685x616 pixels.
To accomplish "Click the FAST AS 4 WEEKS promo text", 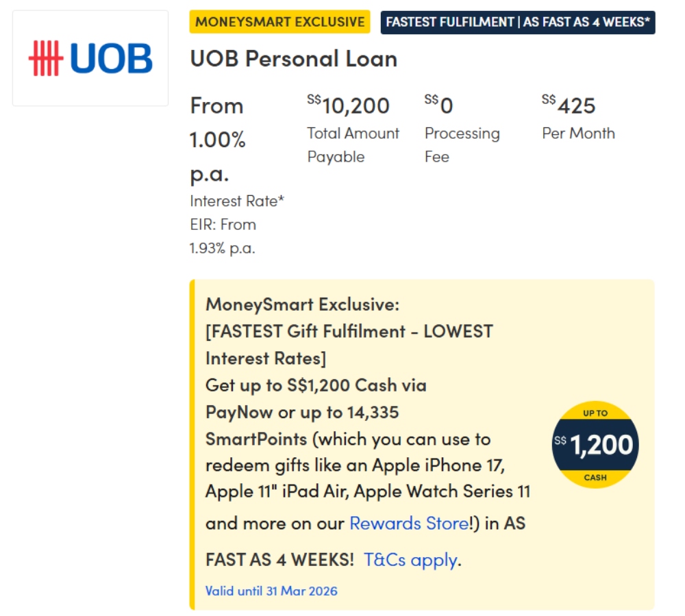I will point(279,559).
